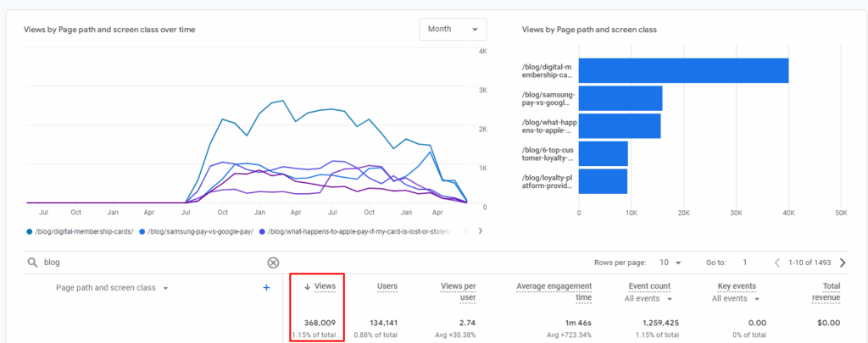The image size is (868, 343).
Task: Select the 368,009 views total value
Action: click(x=320, y=323)
